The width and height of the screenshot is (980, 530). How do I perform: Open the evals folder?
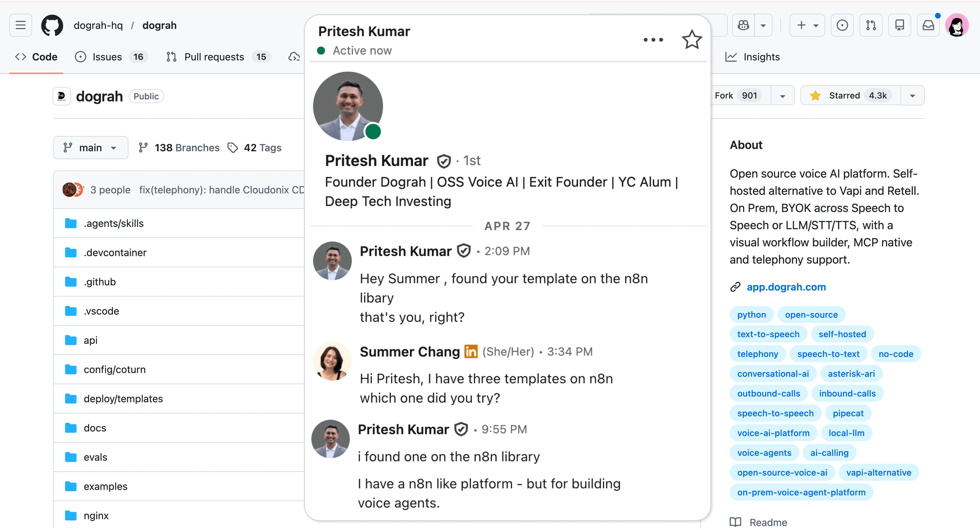click(x=95, y=458)
